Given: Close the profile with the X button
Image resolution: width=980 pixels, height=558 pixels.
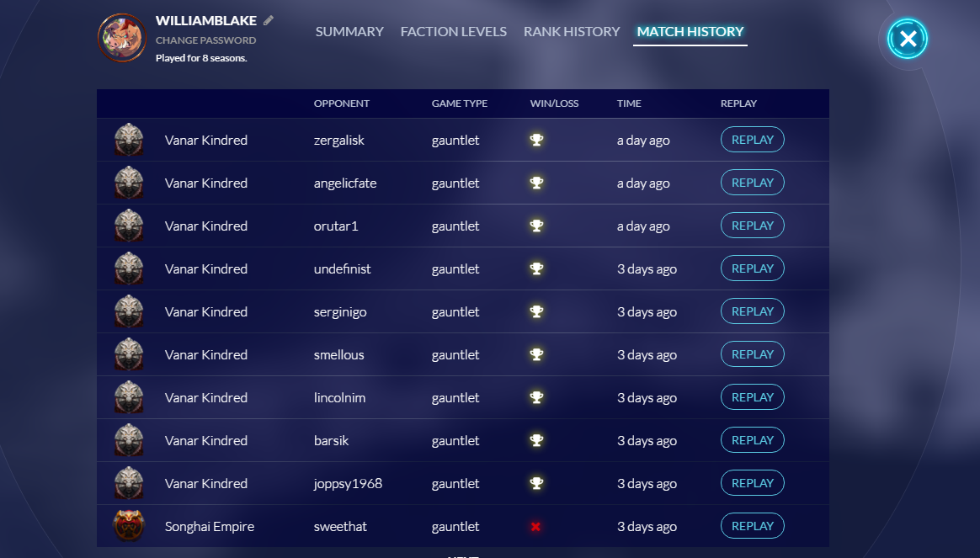Looking at the screenshot, I should coord(908,39).
